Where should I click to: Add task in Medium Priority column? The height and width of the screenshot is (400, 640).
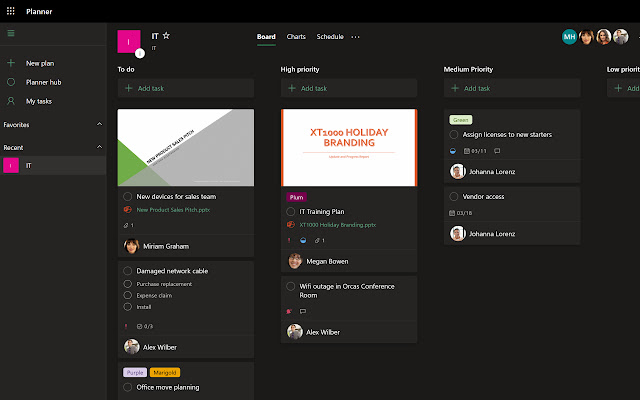point(512,88)
